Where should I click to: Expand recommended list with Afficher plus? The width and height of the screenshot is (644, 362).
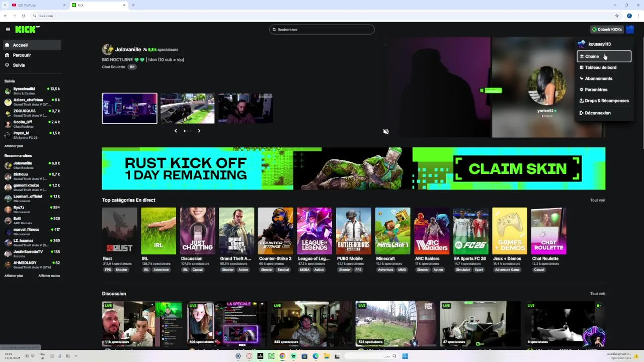tap(14, 276)
